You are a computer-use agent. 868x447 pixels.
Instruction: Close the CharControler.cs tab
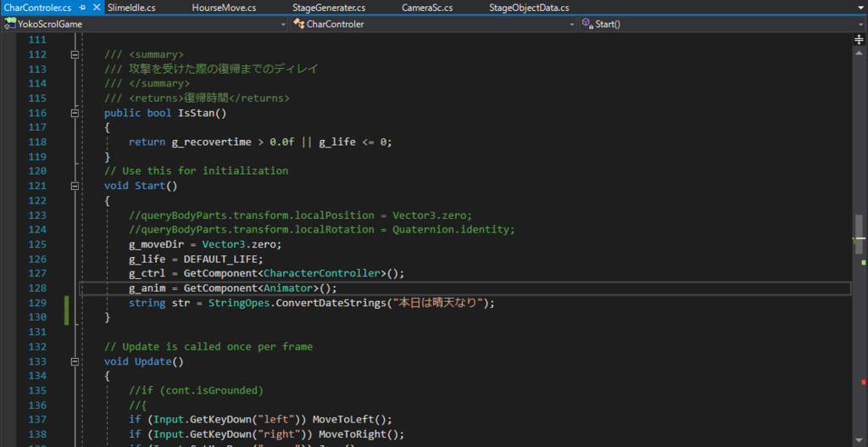click(x=97, y=8)
